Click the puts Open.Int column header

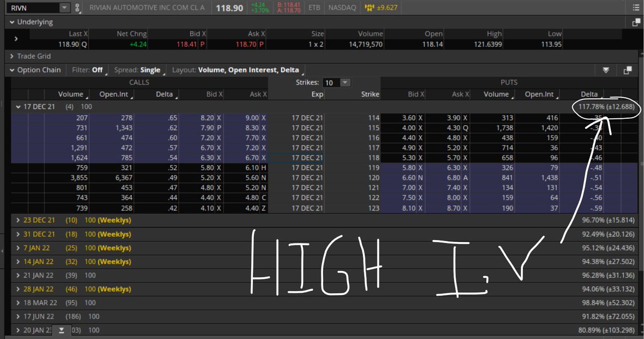click(539, 94)
